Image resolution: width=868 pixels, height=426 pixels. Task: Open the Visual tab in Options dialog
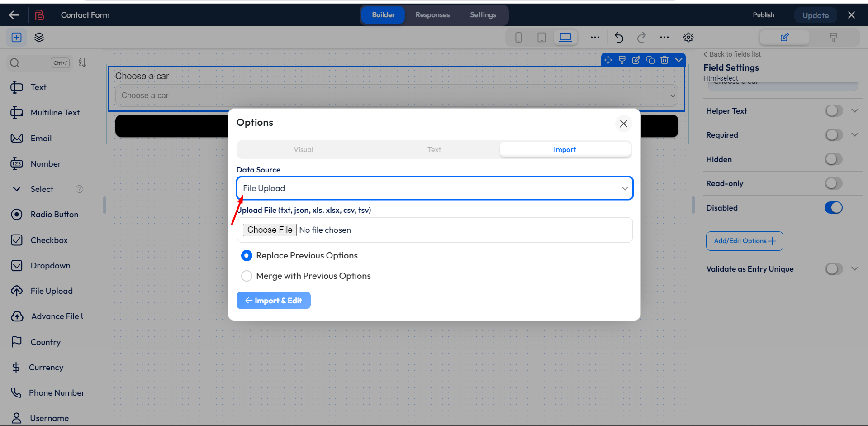[x=303, y=149]
